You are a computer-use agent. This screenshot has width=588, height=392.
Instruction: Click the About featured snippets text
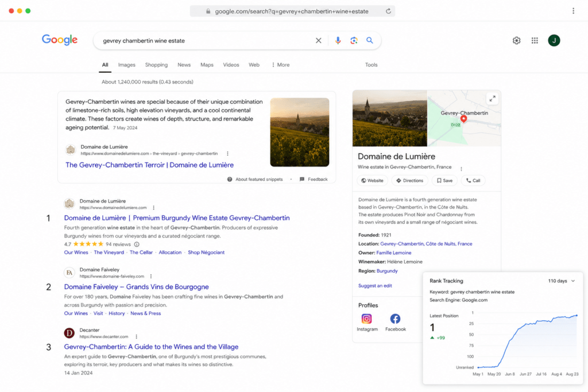coord(259,180)
